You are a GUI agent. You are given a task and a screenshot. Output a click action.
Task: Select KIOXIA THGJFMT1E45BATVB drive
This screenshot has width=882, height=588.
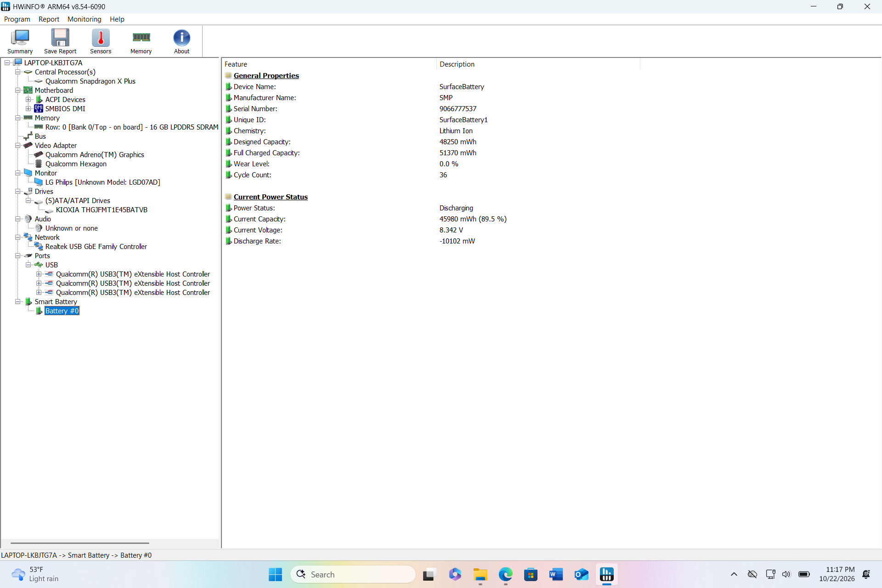pyautogui.click(x=102, y=210)
